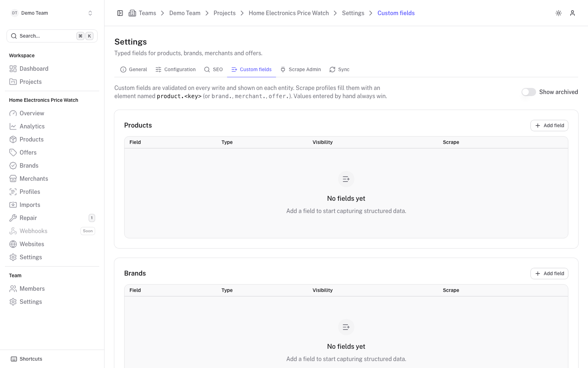Switch to the Sync tab
Viewport: 588px width, 368px height.
[339, 70]
